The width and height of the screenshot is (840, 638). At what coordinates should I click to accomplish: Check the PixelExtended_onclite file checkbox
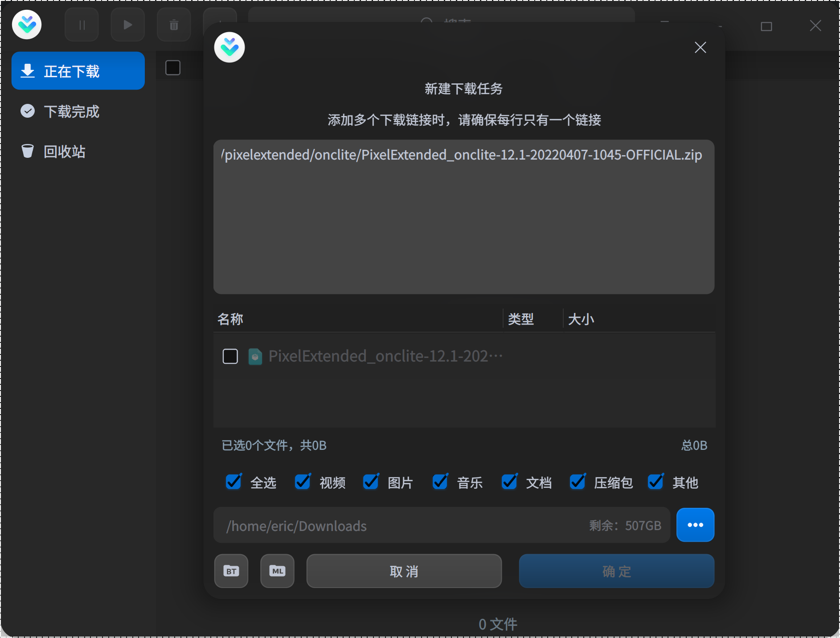pos(230,356)
